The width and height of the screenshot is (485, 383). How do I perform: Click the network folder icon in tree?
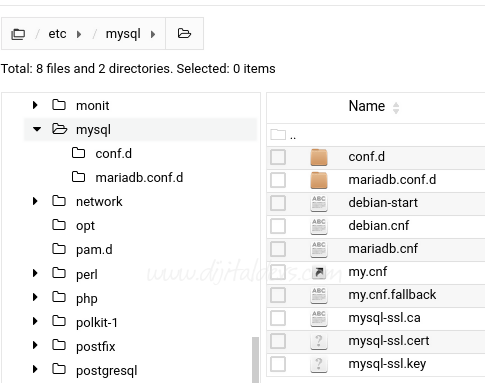tap(59, 201)
